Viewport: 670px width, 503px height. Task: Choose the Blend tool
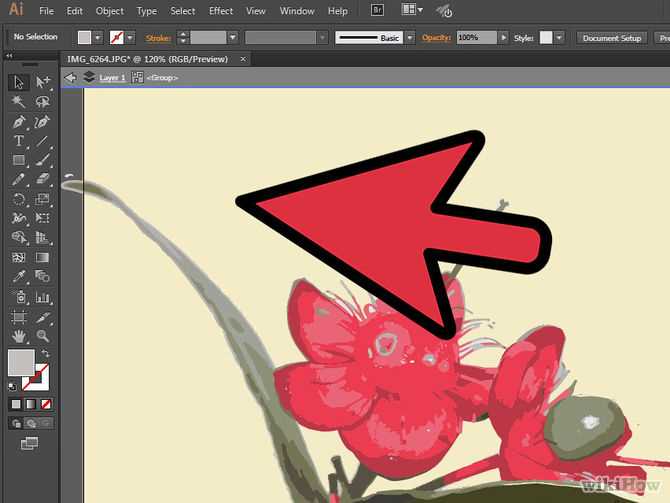point(42,277)
